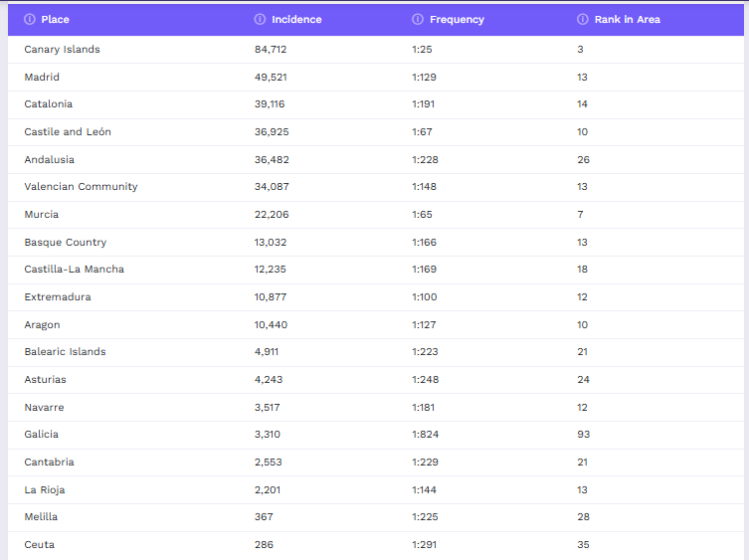The image size is (749, 560).
Task: Choose Valencian Community in the table
Action: tap(81, 186)
